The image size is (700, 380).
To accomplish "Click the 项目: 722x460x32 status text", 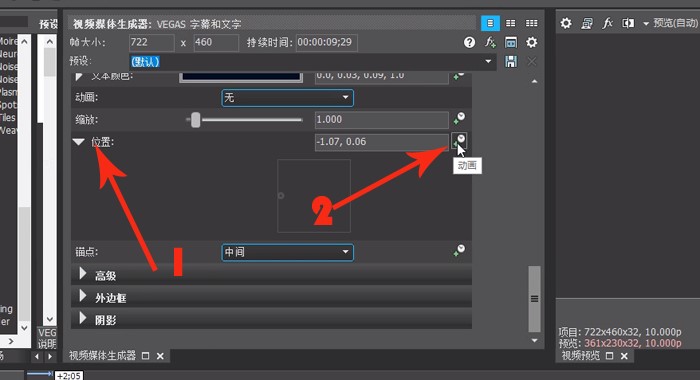I will (620, 332).
